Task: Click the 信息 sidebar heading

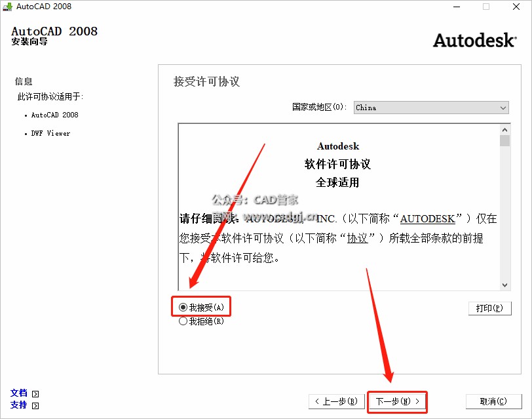Action: [x=24, y=81]
